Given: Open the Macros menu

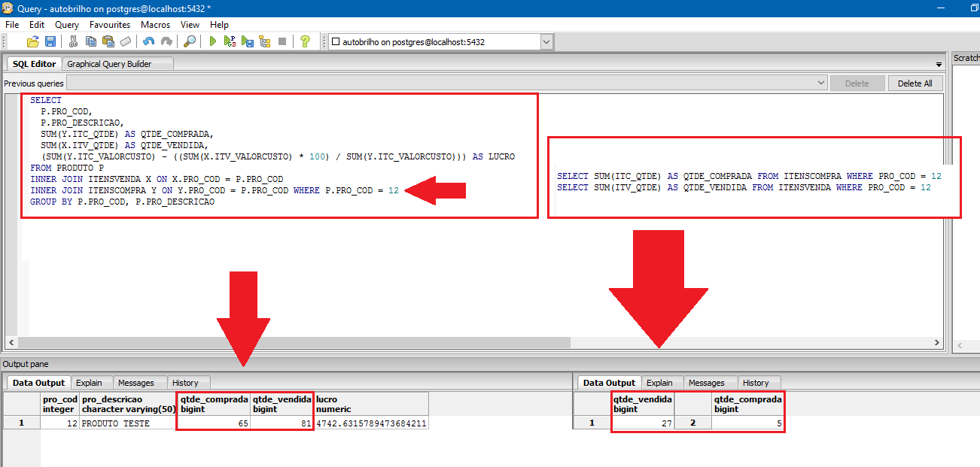Looking at the screenshot, I should [x=156, y=25].
